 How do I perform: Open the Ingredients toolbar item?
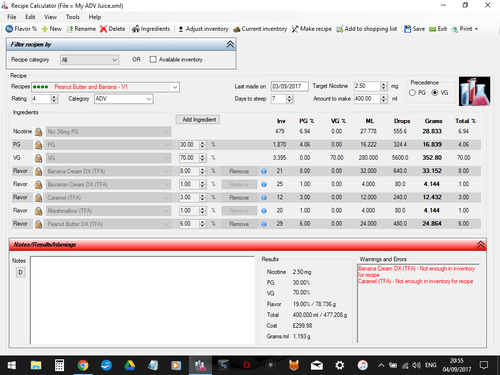[x=151, y=29]
